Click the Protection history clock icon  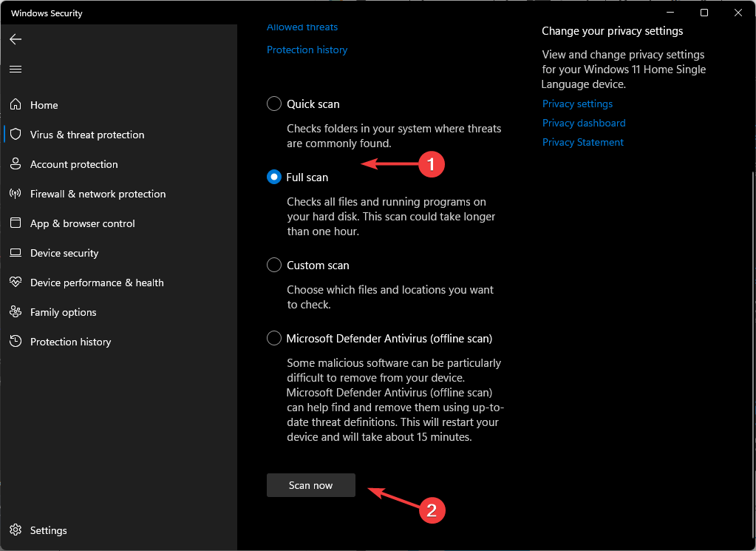click(x=15, y=342)
